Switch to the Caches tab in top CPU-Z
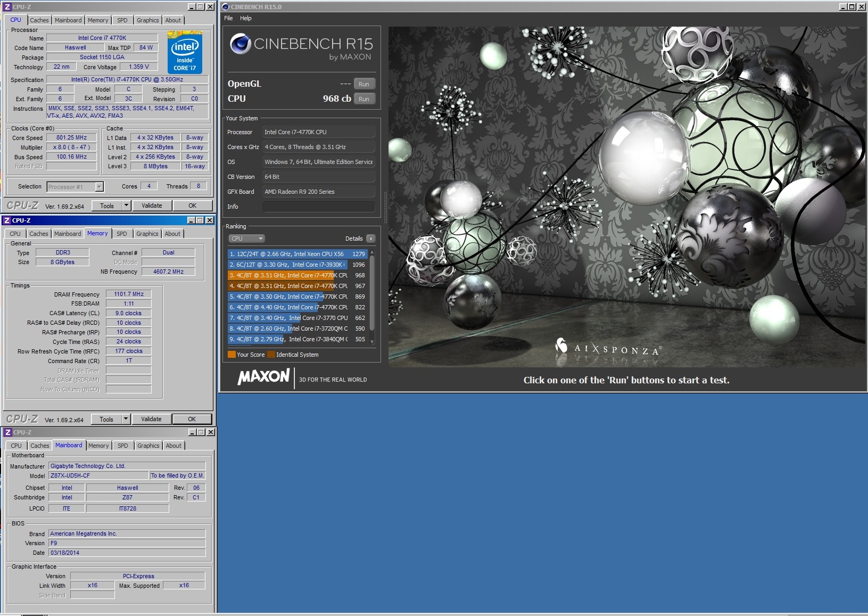The image size is (868, 616). 39,20
